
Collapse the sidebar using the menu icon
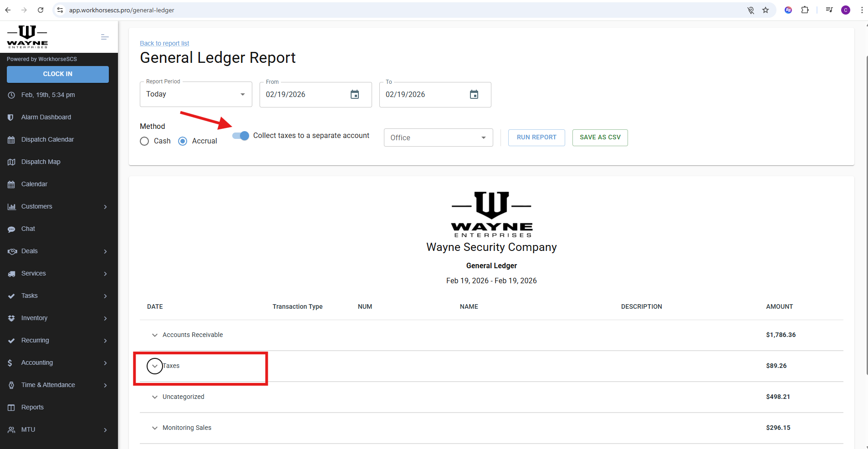[105, 37]
